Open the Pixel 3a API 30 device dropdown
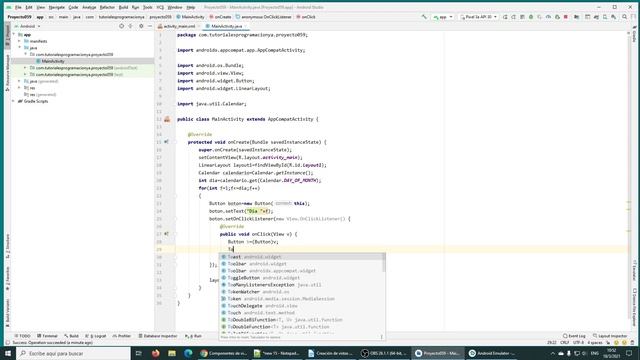 [x=478, y=17]
